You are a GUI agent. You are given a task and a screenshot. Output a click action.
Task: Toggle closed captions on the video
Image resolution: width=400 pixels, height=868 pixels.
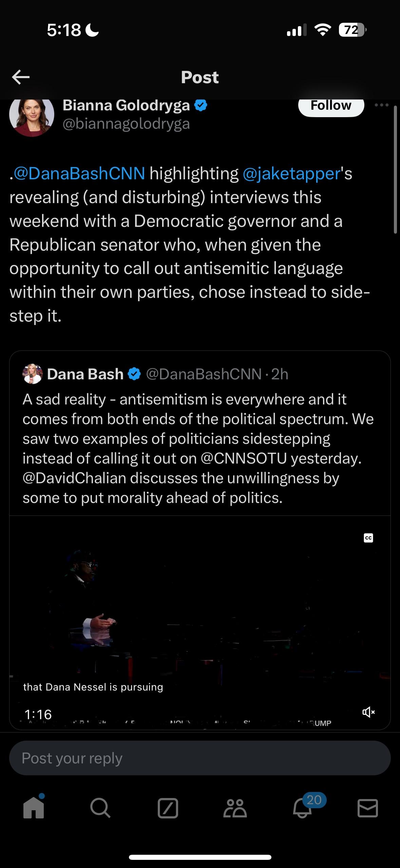click(x=368, y=538)
